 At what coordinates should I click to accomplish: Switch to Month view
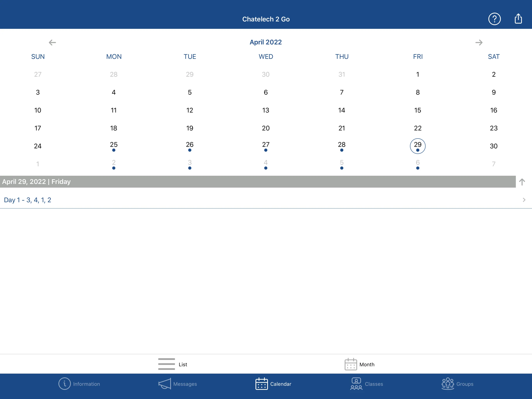(x=359, y=364)
